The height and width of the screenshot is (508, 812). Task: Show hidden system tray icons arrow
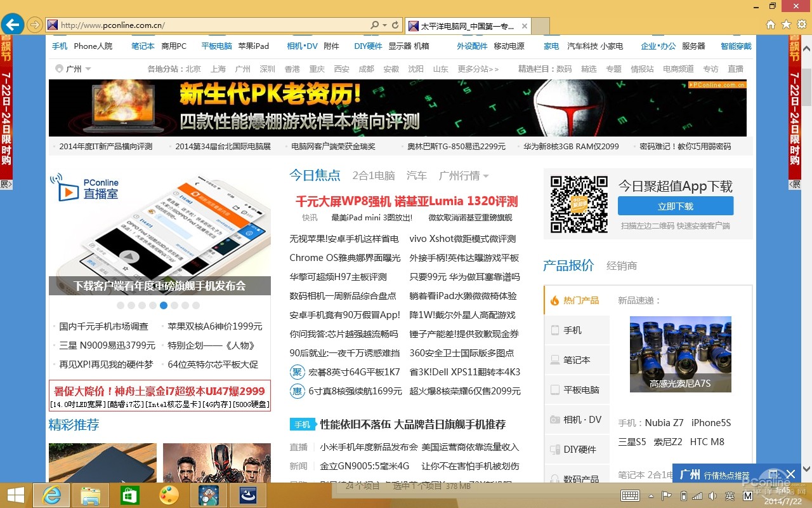coord(651,496)
